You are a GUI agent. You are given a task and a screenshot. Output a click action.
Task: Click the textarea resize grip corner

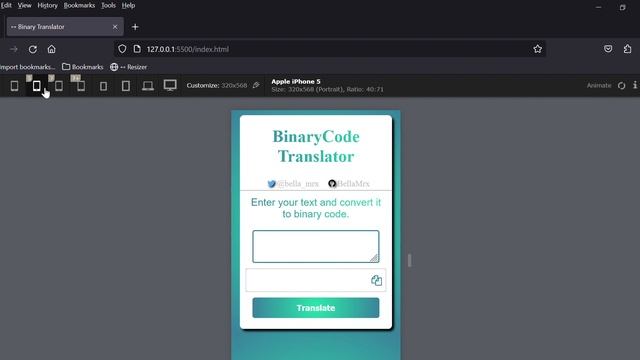click(x=374, y=258)
